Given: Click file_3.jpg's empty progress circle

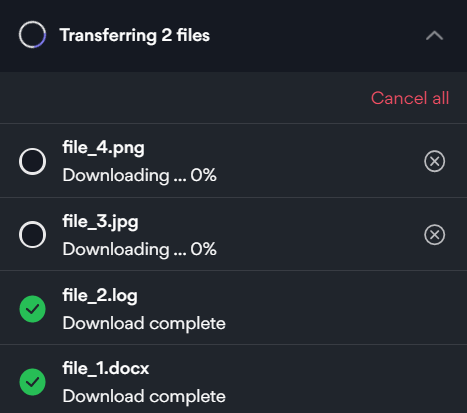Looking at the screenshot, I should pos(32,235).
